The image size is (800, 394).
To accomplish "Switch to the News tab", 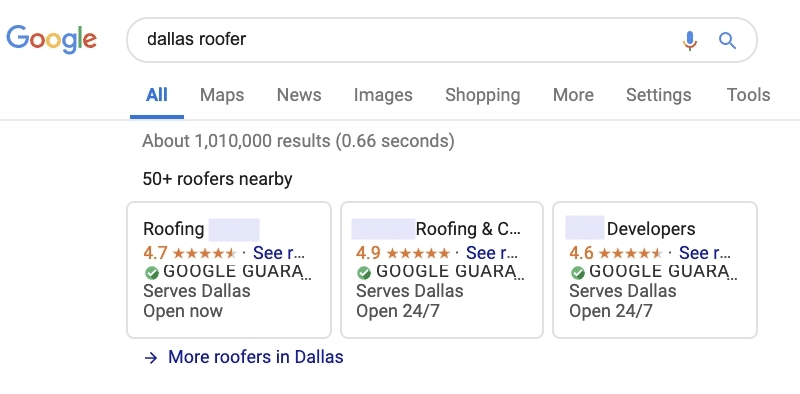I will pos(299,95).
